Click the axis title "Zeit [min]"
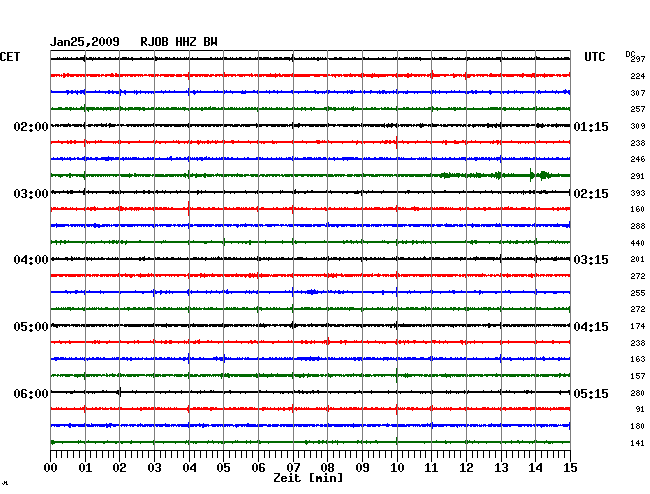This screenshot has height=494, width=650. tap(308, 478)
